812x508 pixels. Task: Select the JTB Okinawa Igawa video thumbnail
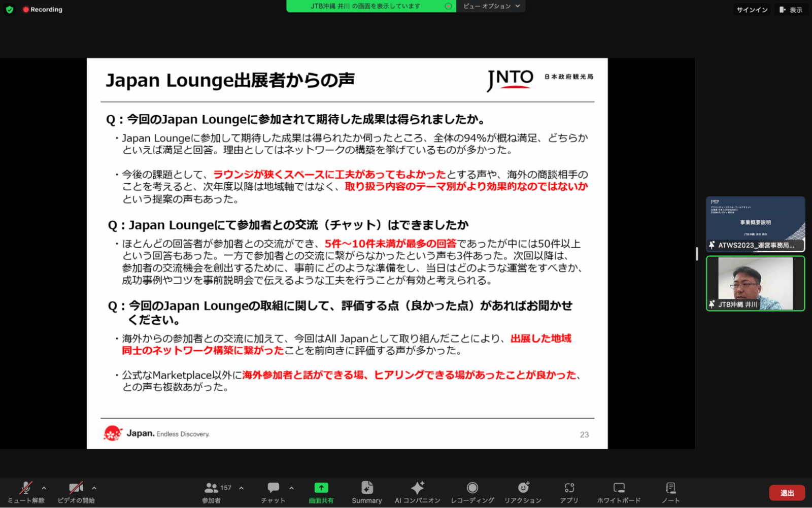click(755, 283)
